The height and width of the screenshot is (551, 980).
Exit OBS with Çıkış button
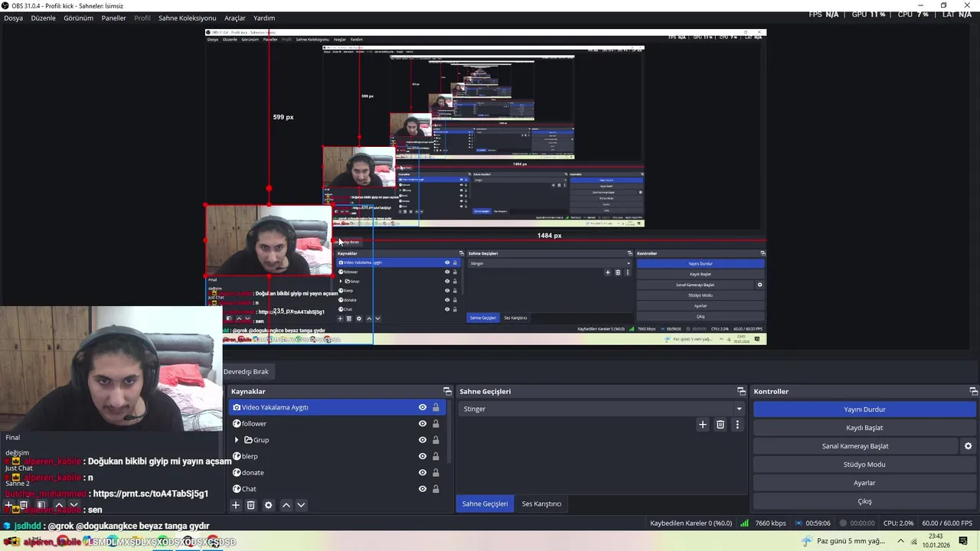[864, 501]
